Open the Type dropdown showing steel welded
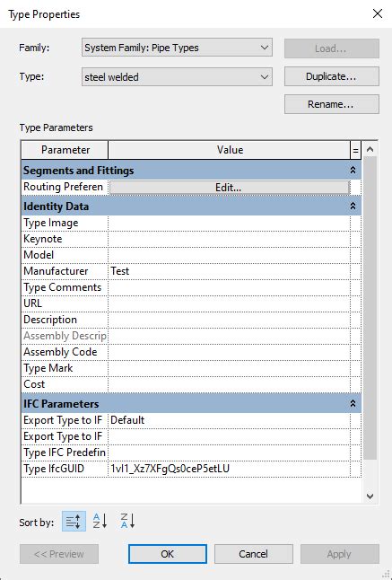392x580 pixels. 177,76
